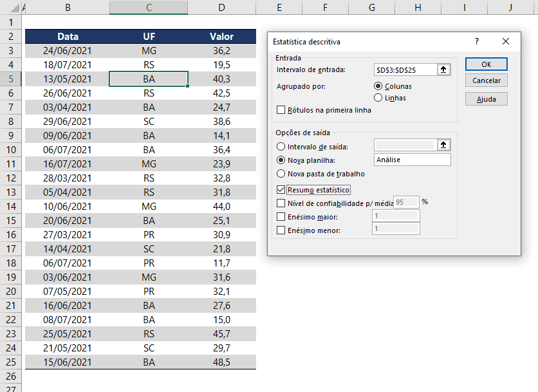The height and width of the screenshot is (392, 538).
Task: Click the cell with date 20/06/2021
Action: coord(68,221)
